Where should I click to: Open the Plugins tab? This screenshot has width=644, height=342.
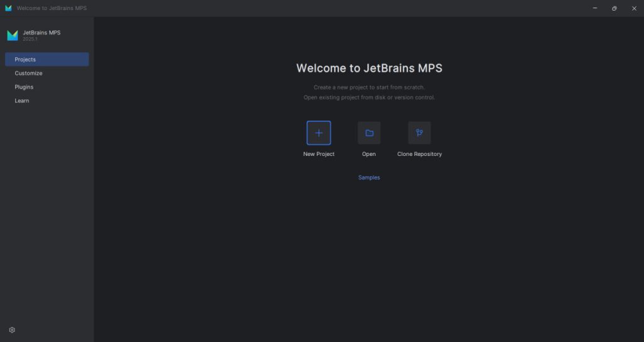[x=47, y=87]
